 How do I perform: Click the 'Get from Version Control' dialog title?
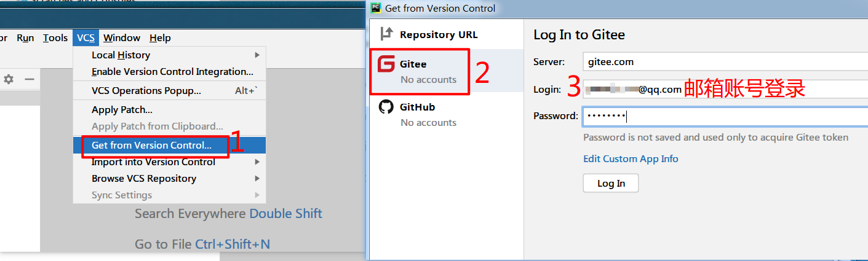440,9
